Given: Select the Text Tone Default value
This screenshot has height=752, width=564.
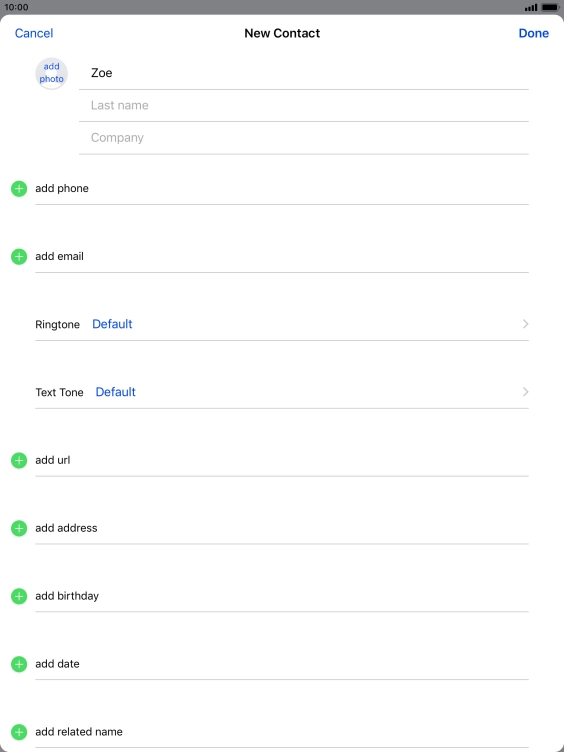Looking at the screenshot, I should tap(116, 392).
